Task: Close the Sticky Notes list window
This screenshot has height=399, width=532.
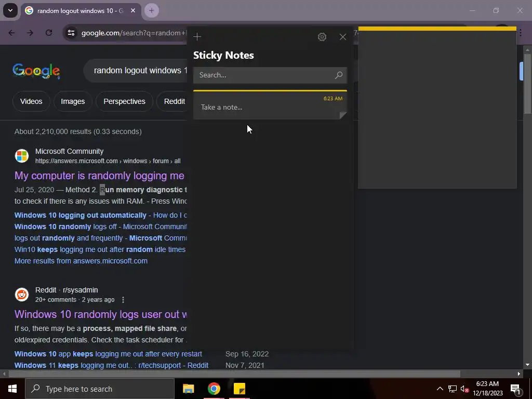Action: click(x=343, y=37)
